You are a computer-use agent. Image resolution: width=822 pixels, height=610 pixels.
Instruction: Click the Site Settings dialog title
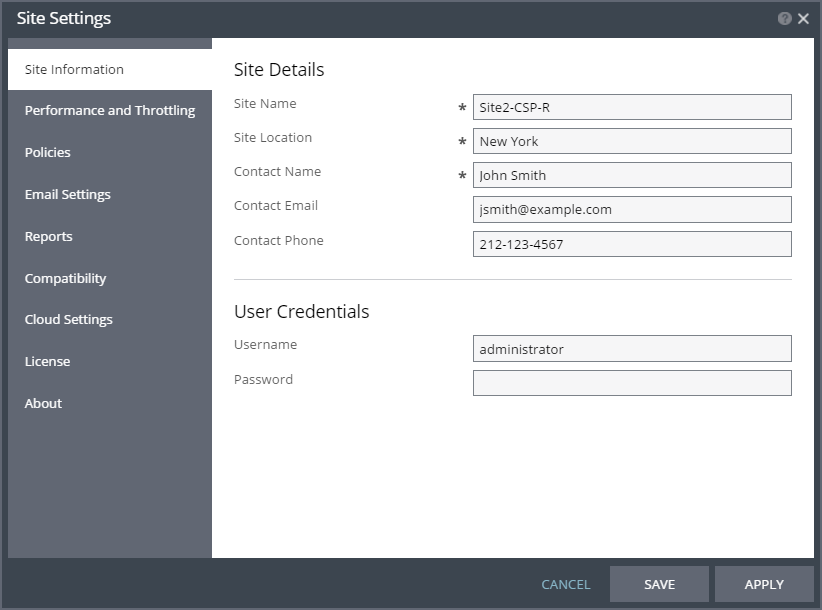63,18
